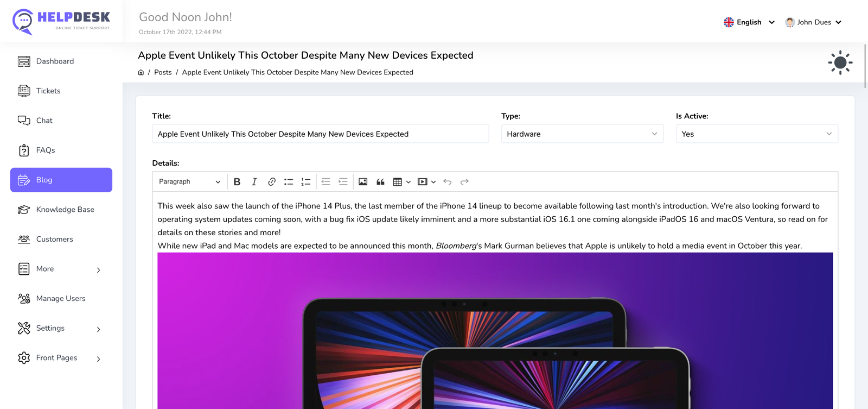Open the John Dues user menu
This screenshot has width=868, height=409.
coord(813,22)
